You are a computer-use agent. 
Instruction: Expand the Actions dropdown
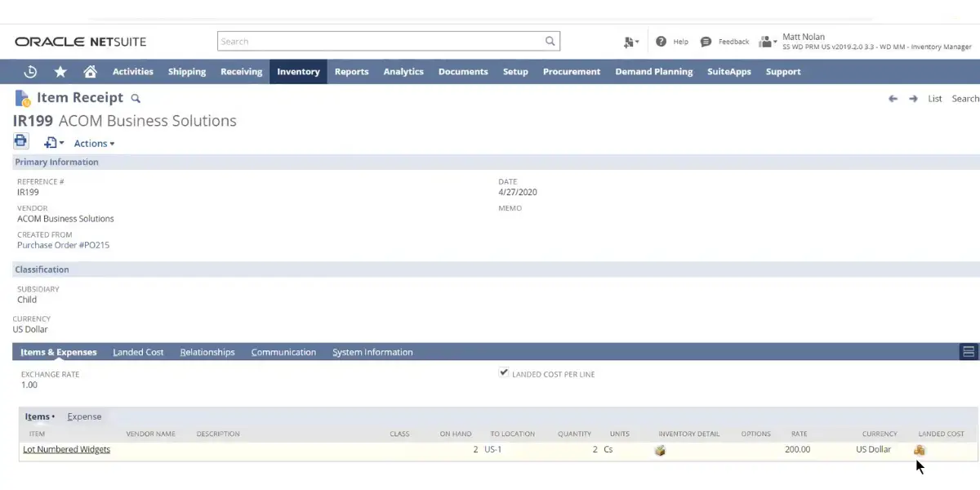click(x=94, y=144)
